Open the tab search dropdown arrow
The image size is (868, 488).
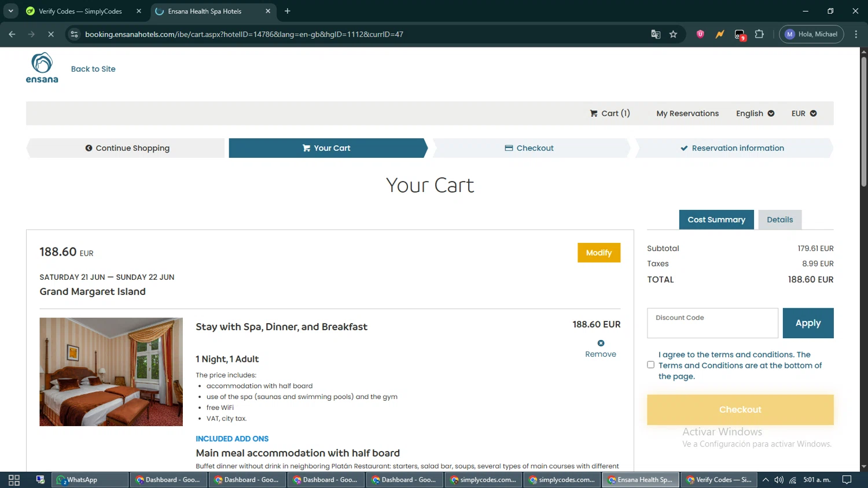pyautogui.click(x=10, y=11)
